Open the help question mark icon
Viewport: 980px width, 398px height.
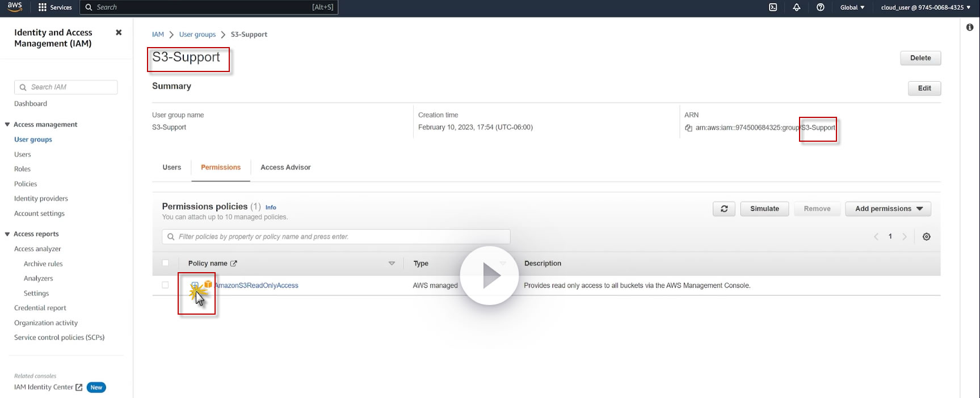(x=821, y=7)
